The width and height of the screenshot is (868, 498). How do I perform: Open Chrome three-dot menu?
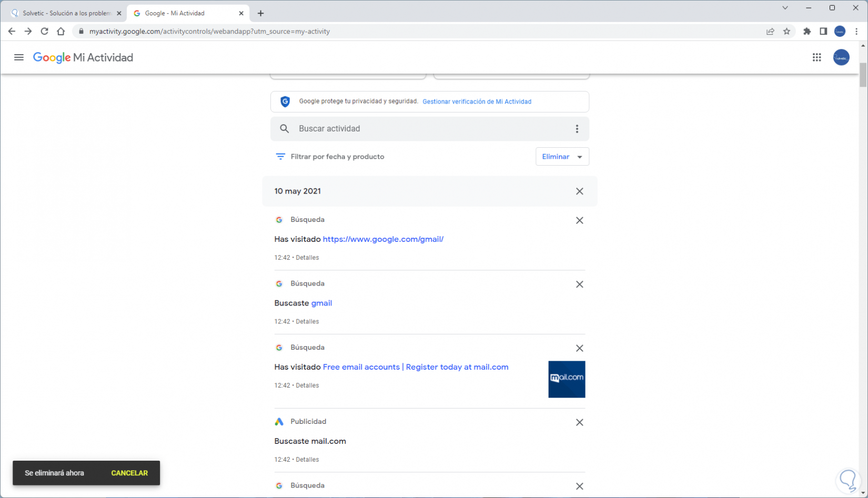coord(856,32)
